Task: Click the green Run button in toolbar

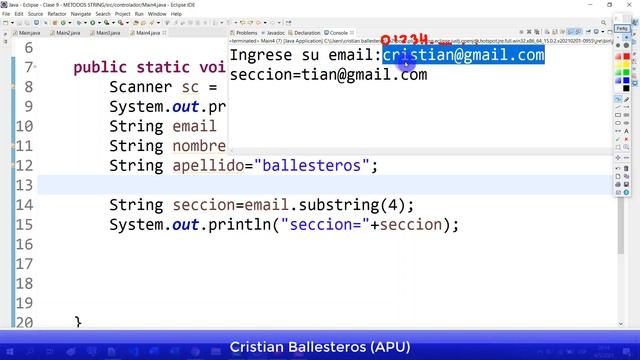Action: [x=93, y=23]
